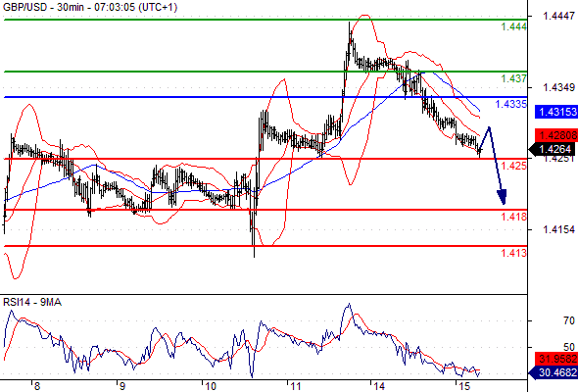Click the date 15 axis marker
This screenshot has height=392, width=578.
tap(464, 386)
